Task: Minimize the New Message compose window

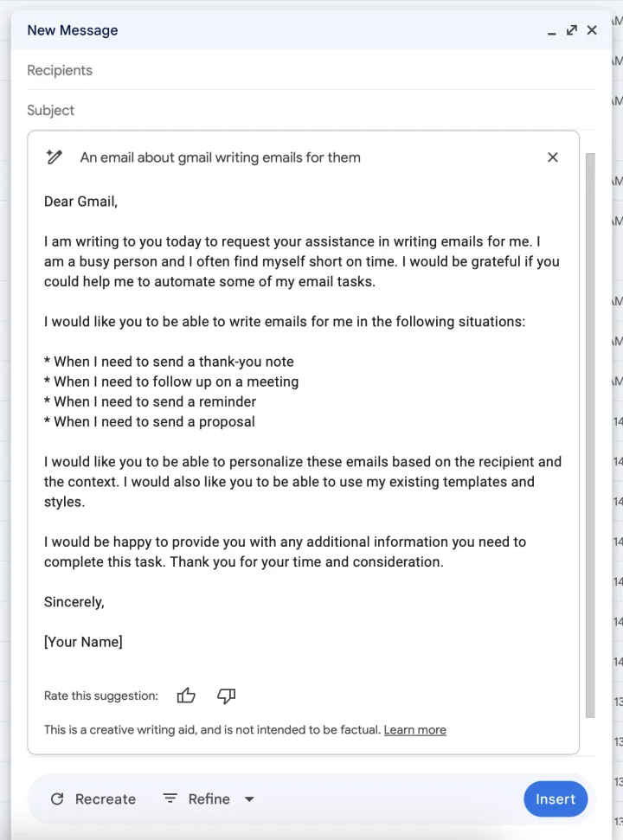Action: (x=552, y=31)
